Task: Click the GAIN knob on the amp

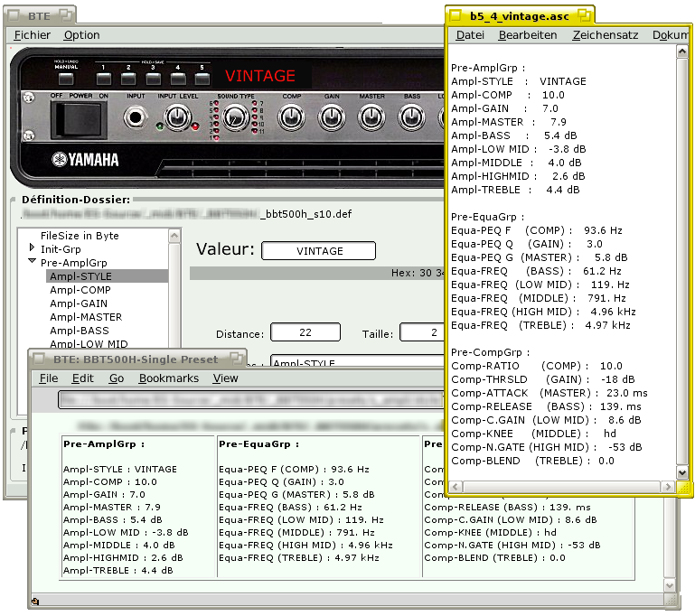Action: [332, 117]
